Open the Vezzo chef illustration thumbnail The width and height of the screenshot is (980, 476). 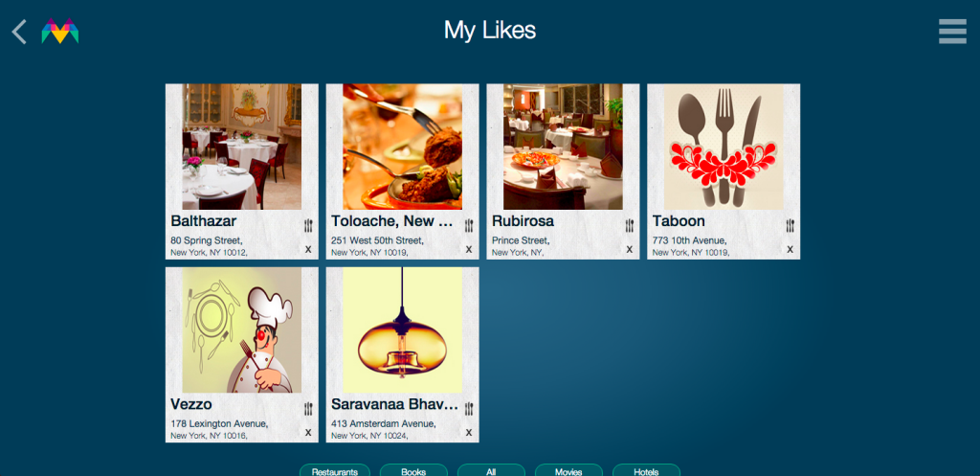tap(242, 330)
